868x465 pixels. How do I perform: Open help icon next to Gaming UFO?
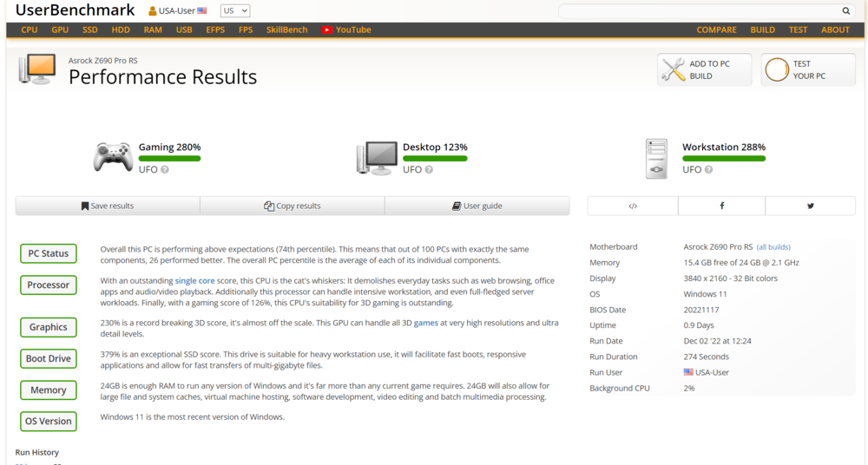pyautogui.click(x=164, y=169)
